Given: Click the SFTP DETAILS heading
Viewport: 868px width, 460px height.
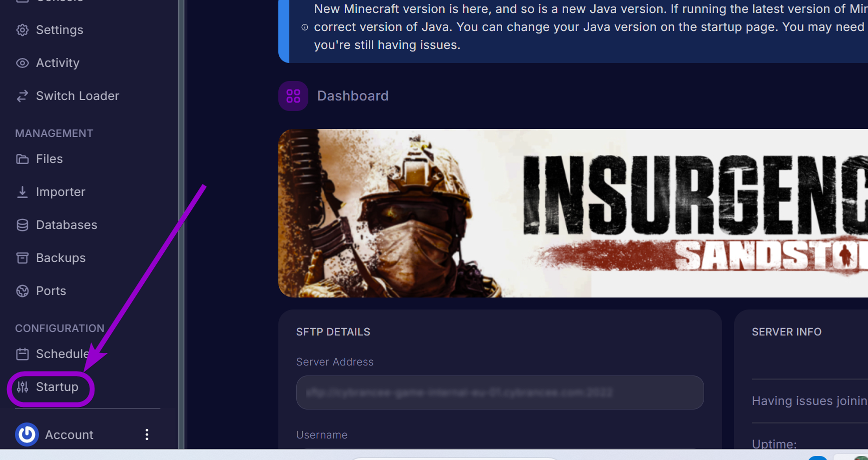Looking at the screenshot, I should coord(333,332).
